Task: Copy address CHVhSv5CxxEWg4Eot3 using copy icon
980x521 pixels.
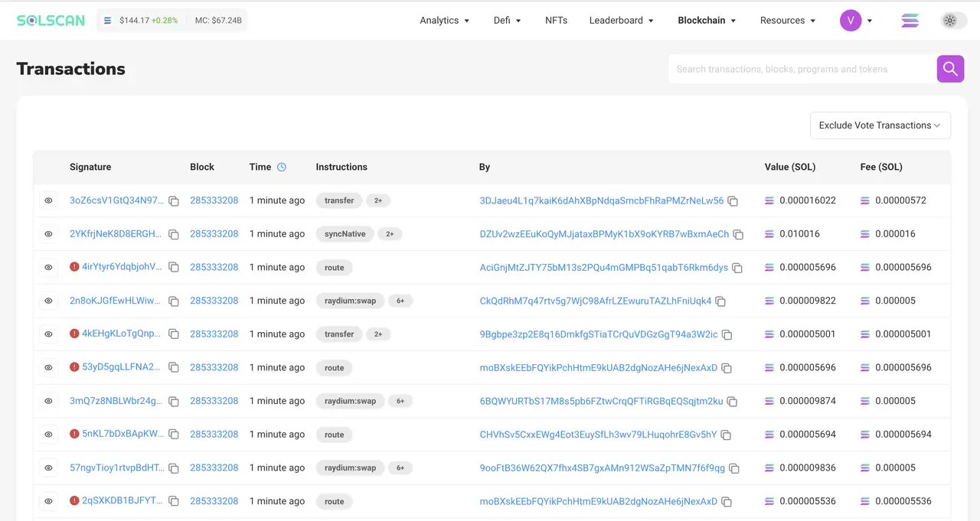Action: pos(726,435)
